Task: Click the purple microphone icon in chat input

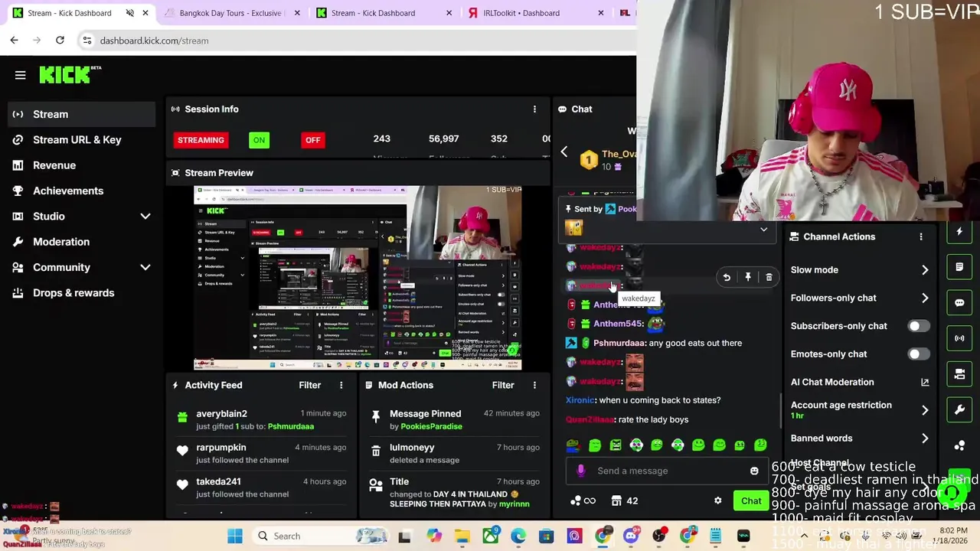Action: (581, 471)
